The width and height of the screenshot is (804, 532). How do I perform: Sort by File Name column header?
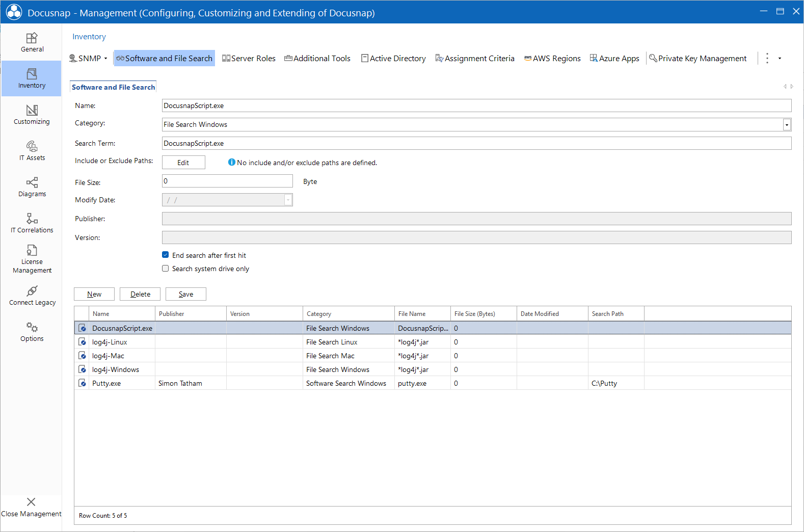coord(422,314)
